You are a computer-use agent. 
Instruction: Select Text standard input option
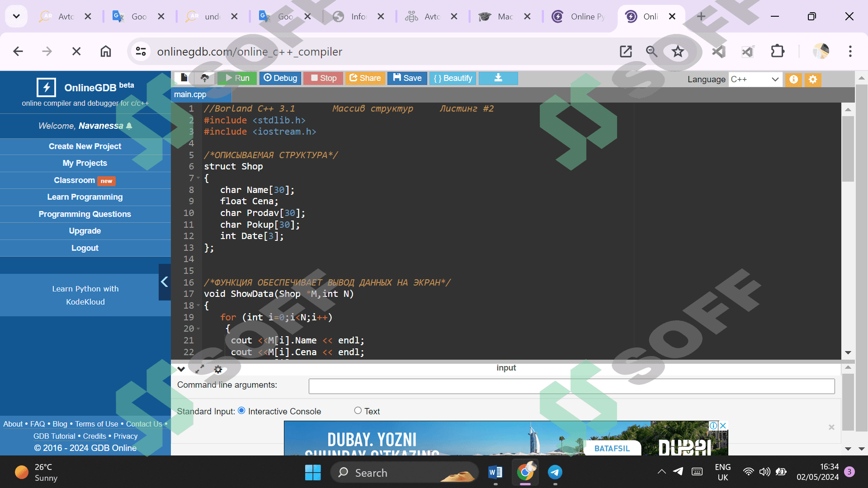click(x=358, y=411)
